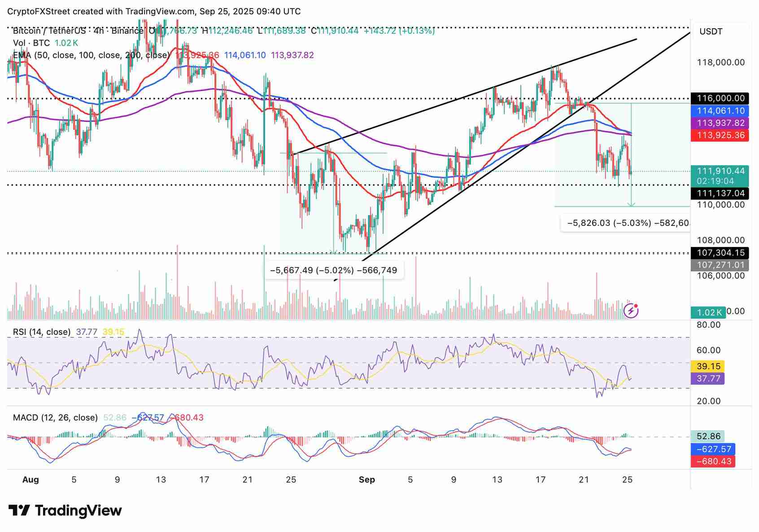Select the MACD (12, 26, close) legend

coord(55,418)
